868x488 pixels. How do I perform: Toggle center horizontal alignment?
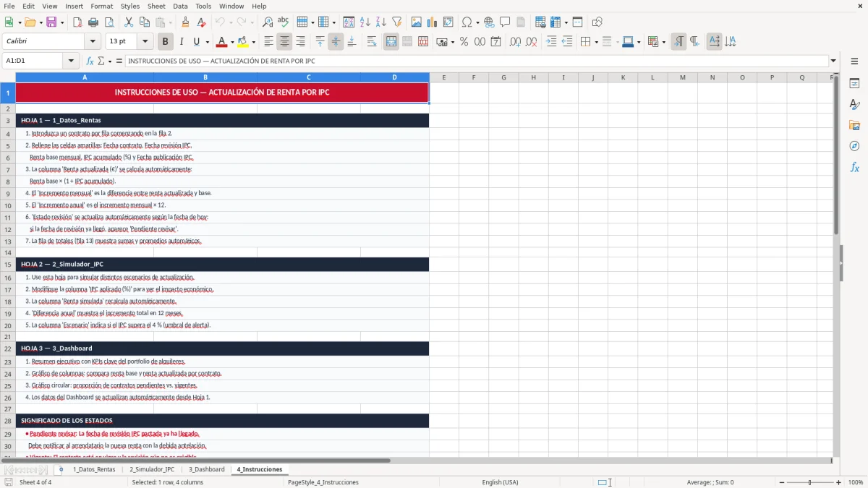284,42
